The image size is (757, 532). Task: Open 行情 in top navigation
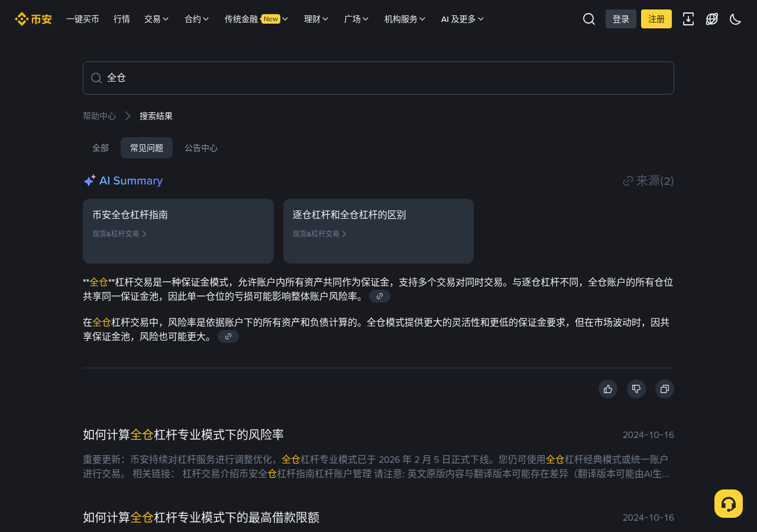[122, 19]
